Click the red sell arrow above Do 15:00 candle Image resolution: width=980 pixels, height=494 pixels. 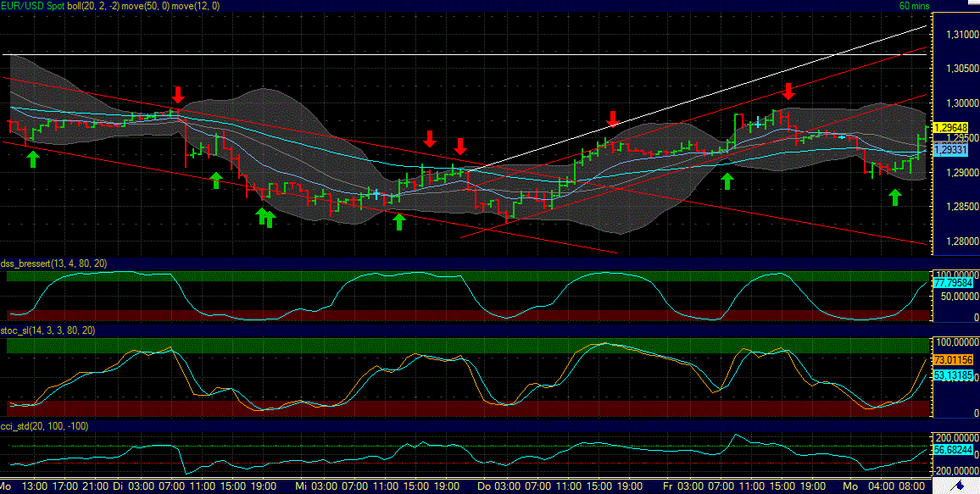click(613, 119)
